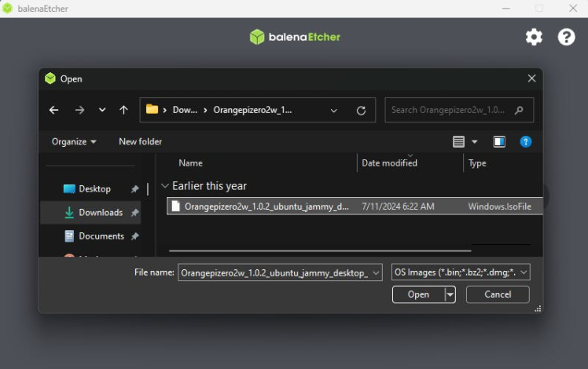The width and height of the screenshot is (588, 369).
Task: Collapse the Earlier this year group
Action: 164,186
